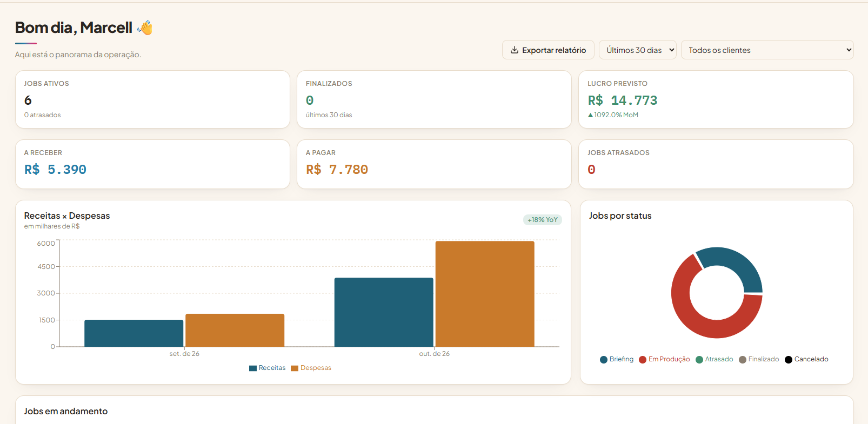Click the out. de 26 Receitas bar
This screenshot has width=868, height=424.
point(384,312)
